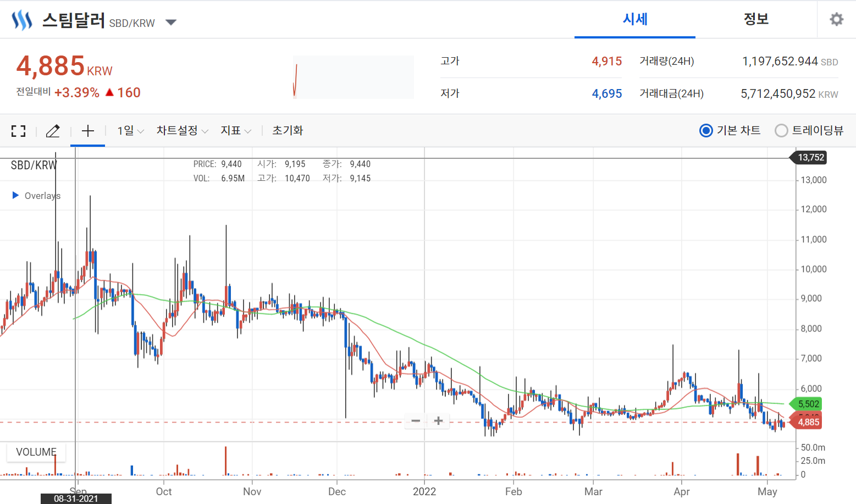Click the 25.0m volume axis label
The width and height of the screenshot is (856, 504).
[x=813, y=461]
